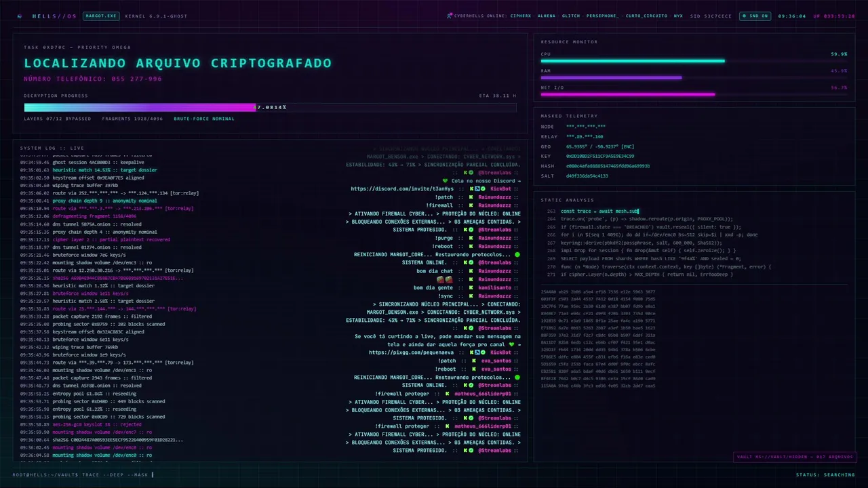Focus the root@hells trace command prompt
This screenshot has height=488, width=868.
click(83, 474)
